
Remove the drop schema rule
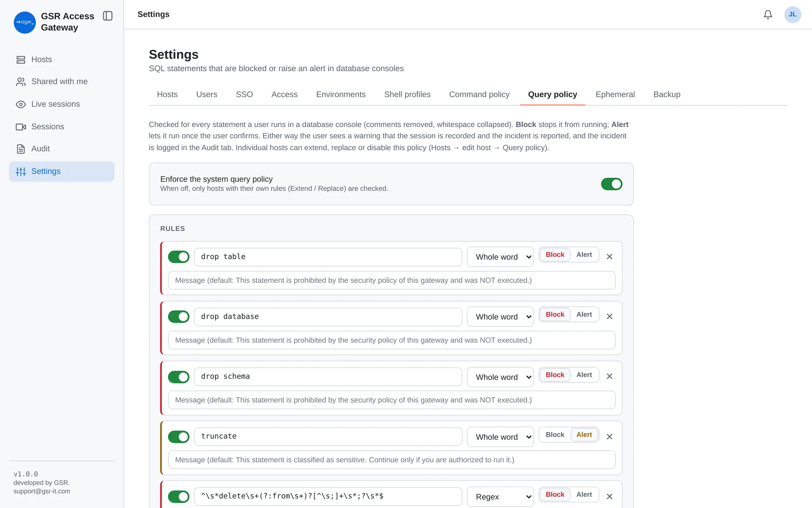[x=609, y=376]
